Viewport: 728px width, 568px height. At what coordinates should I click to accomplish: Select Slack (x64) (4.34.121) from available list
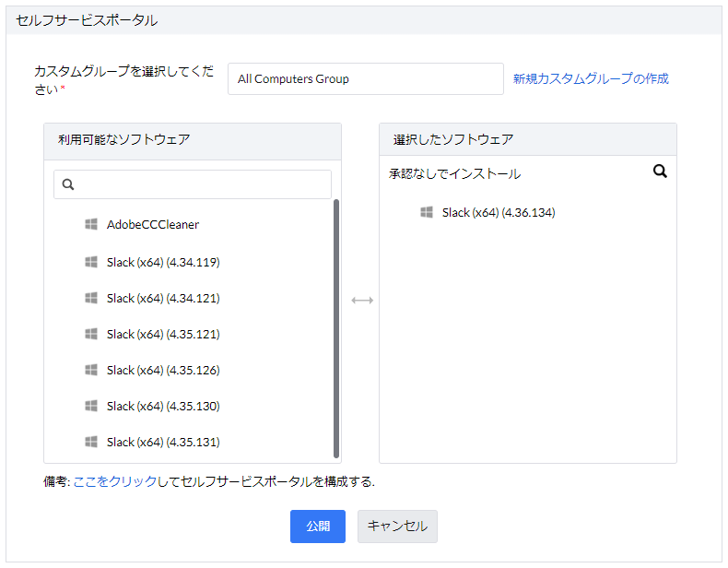163,298
